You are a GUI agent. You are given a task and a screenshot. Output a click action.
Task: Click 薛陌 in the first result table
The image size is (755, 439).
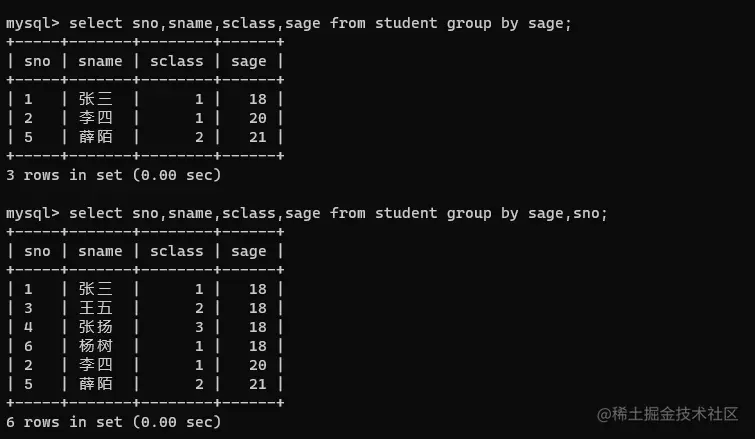point(96,137)
